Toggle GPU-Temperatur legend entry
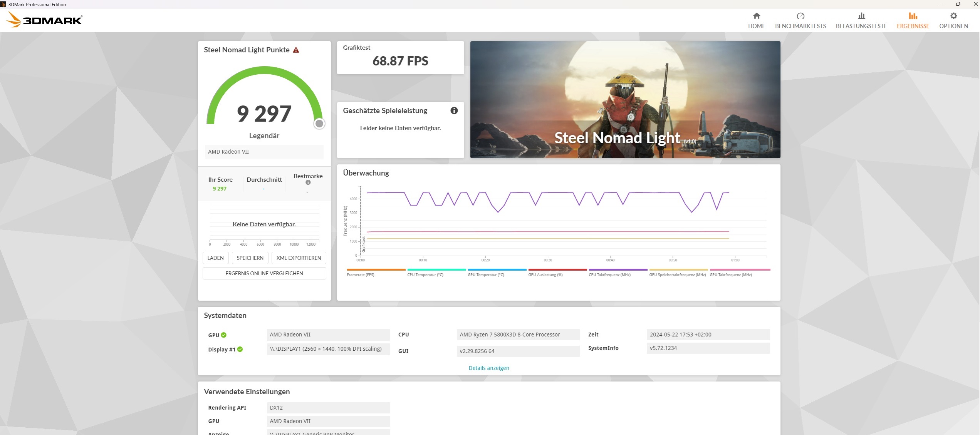980x435 pixels. coord(485,274)
